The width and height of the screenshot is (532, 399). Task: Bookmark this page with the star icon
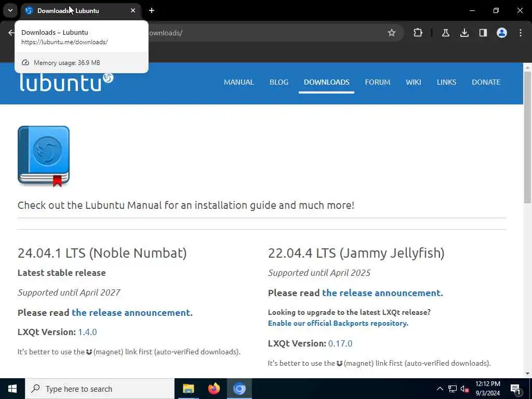click(392, 33)
